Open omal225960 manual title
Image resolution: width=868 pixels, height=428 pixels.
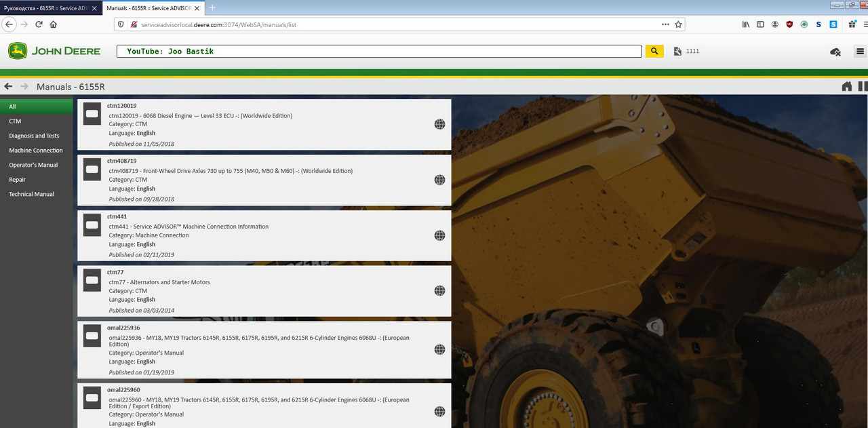(x=123, y=390)
